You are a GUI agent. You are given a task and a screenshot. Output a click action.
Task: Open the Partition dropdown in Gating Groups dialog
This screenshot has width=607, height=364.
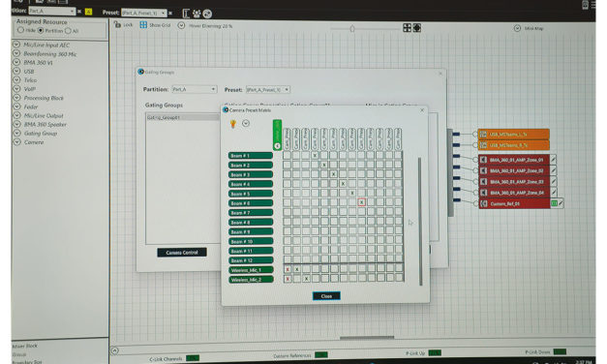194,89
